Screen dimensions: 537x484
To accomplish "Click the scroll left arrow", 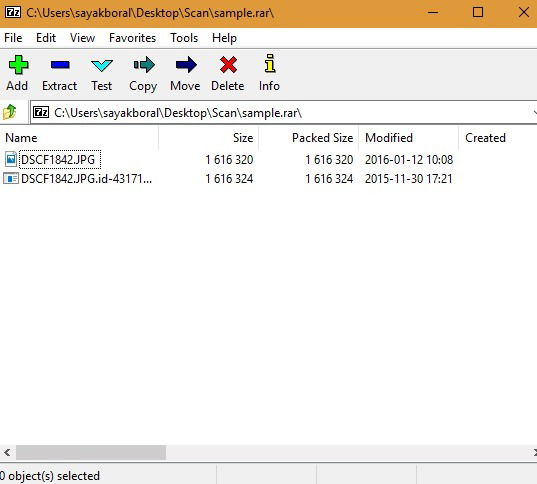I will coord(7,452).
